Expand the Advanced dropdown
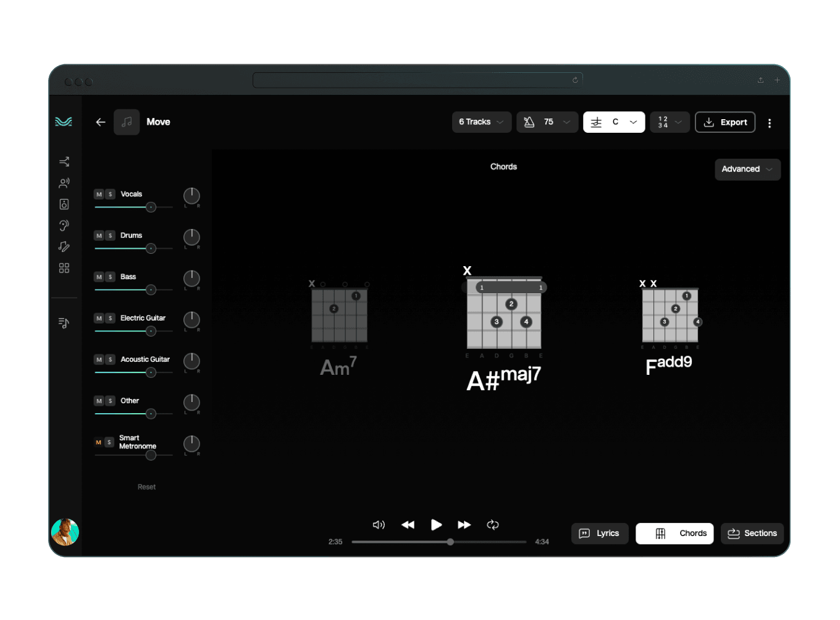 (747, 169)
